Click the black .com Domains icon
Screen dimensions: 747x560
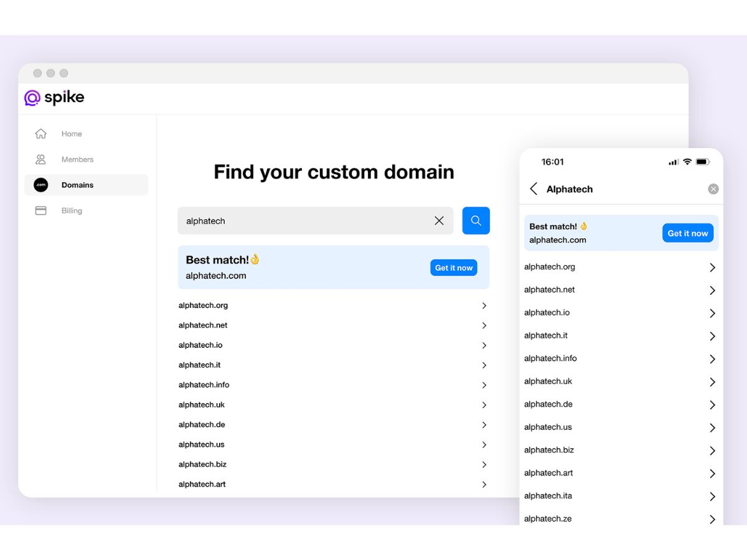tap(40, 185)
